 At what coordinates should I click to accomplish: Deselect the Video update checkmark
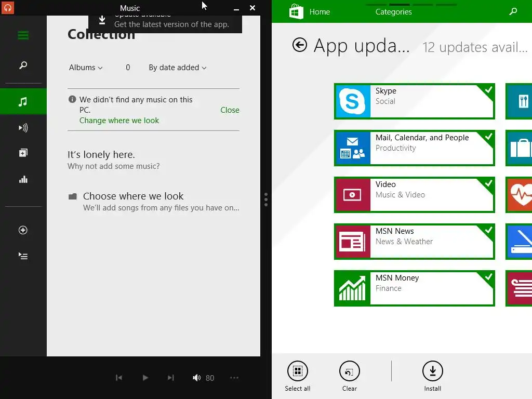click(488, 183)
